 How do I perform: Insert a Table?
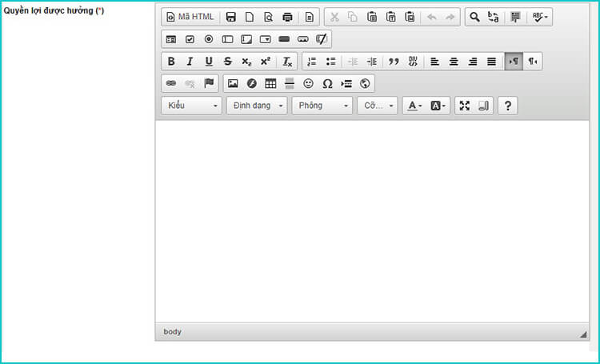click(270, 83)
